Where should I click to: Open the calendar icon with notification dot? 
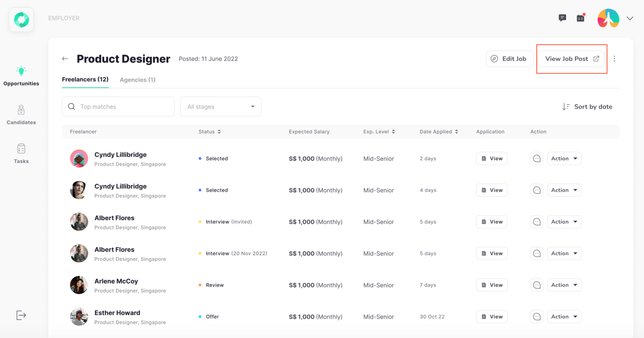[581, 18]
